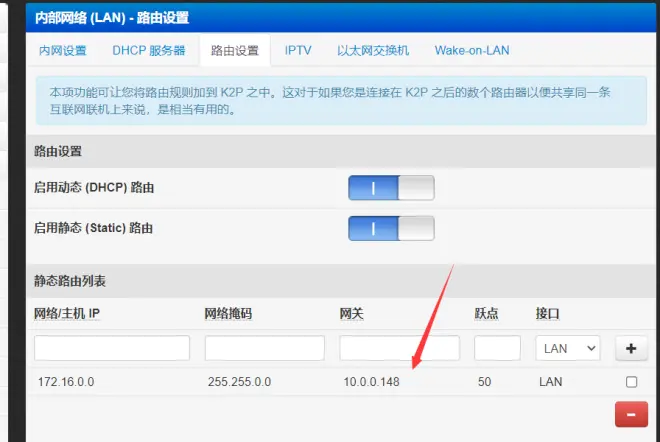This screenshot has height=442, width=660.
Task: Switch to the DHCP 服务器 tab
Action: [x=149, y=51]
